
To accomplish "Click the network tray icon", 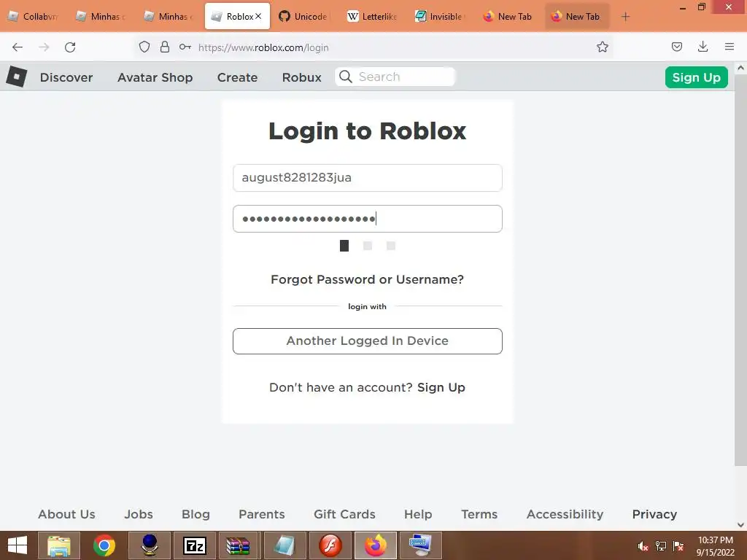I will (661, 546).
